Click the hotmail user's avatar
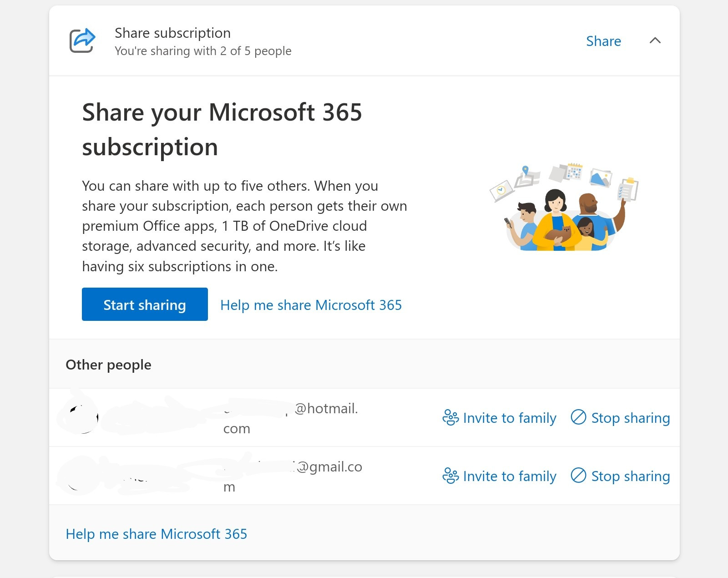728x578 pixels. 80,417
